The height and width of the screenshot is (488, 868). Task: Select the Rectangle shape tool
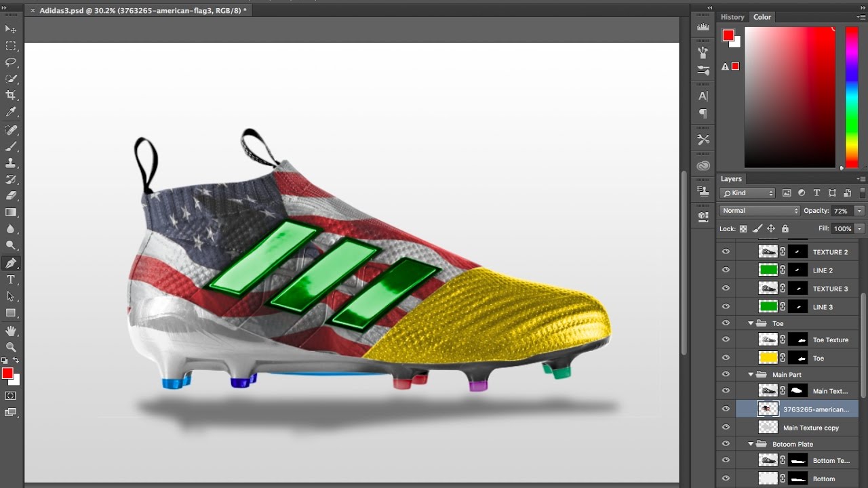[x=11, y=313]
